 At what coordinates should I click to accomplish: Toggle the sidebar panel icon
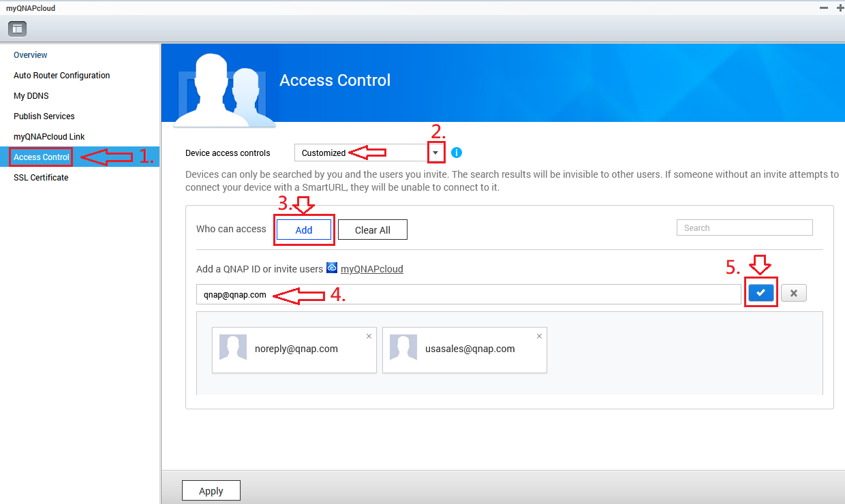click(17, 29)
